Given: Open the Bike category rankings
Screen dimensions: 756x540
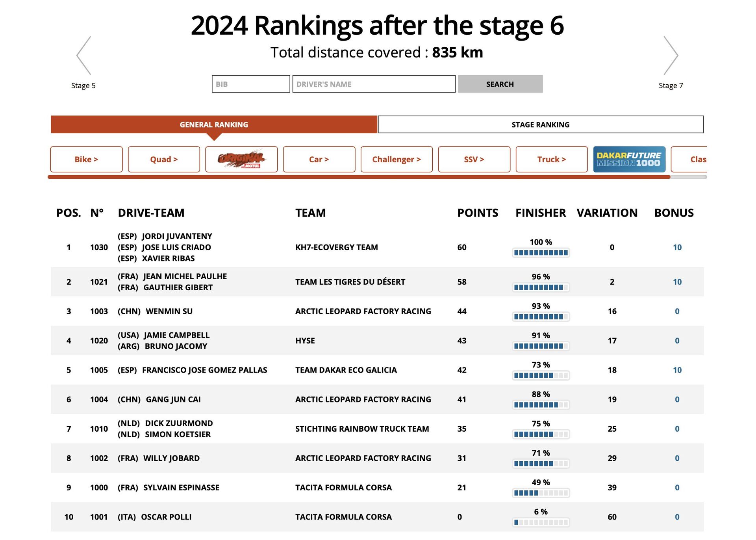Looking at the screenshot, I should coord(86,159).
